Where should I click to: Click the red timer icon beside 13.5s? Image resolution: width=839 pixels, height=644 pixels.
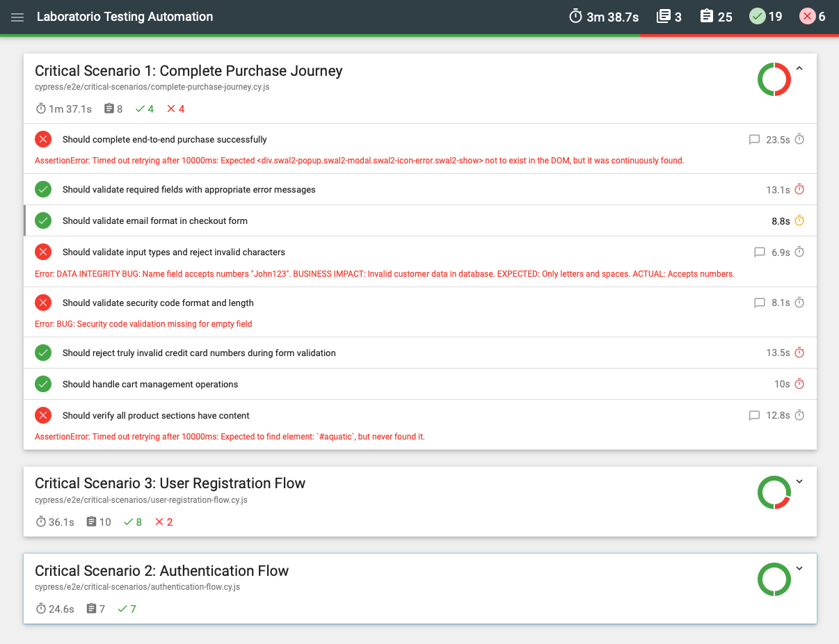pyautogui.click(x=799, y=353)
